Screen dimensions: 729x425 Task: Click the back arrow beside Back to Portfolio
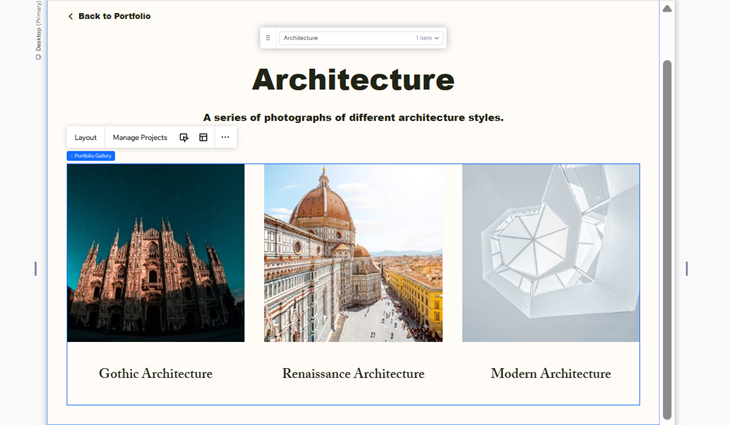[x=71, y=17]
